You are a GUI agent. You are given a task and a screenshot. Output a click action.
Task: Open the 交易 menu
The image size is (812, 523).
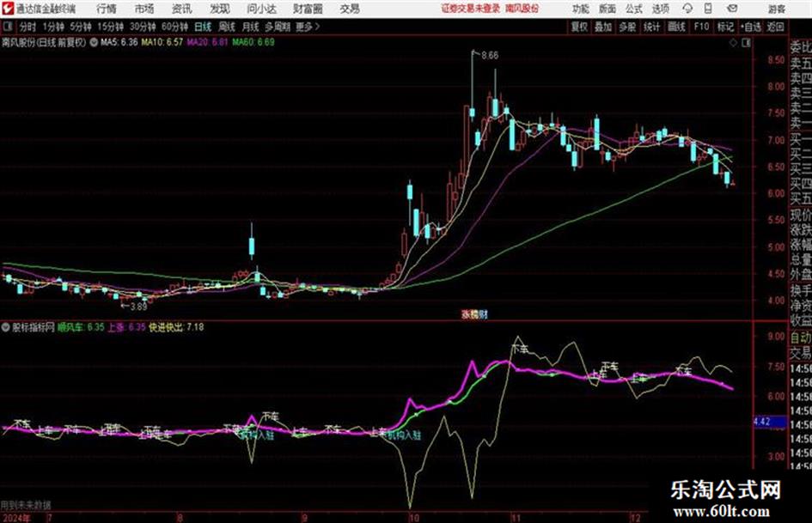(x=350, y=9)
